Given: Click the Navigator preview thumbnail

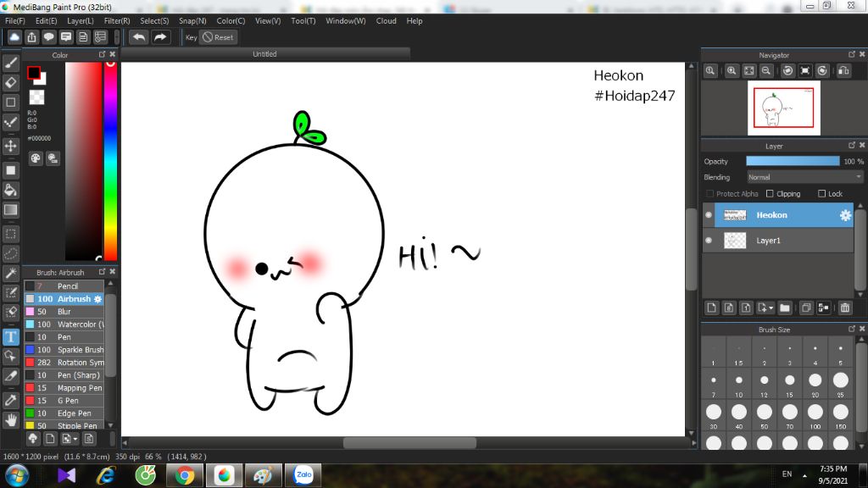Looking at the screenshot, I should coord(784,108).
